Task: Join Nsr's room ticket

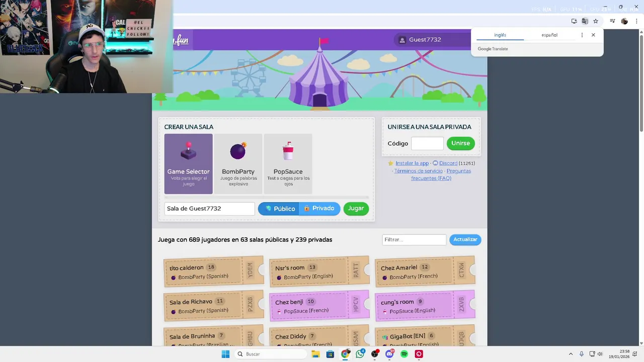Action: 319,271
